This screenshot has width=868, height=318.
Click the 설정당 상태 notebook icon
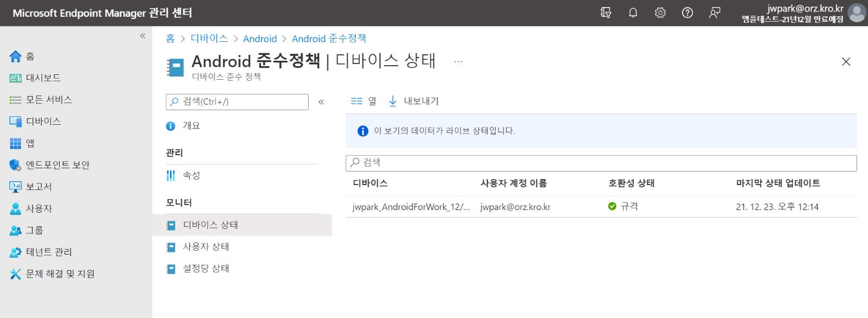171,269
